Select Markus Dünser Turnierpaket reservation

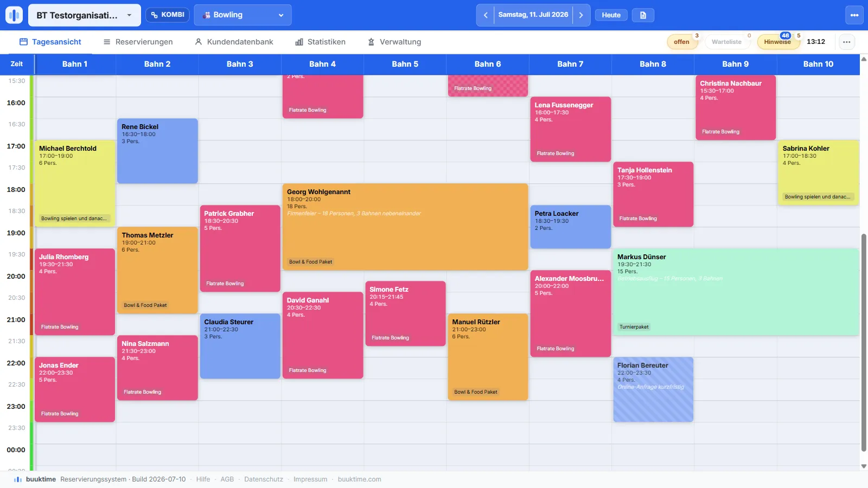coord(736,292)
